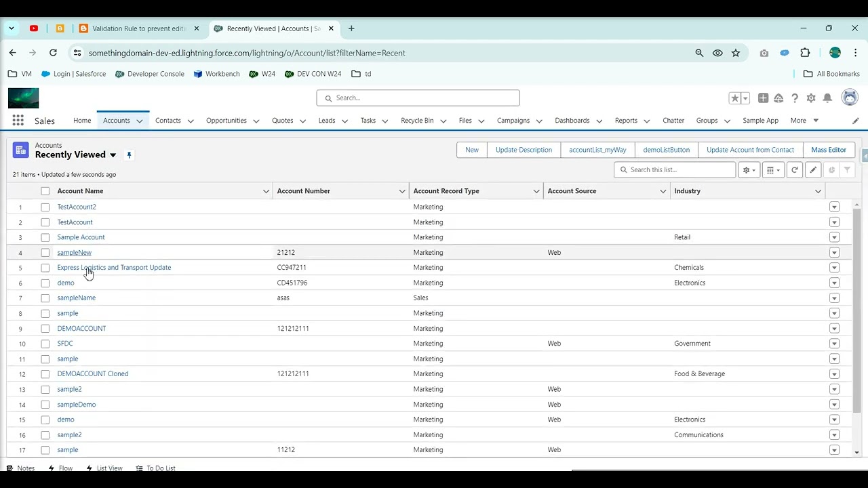Click the browser address bar
Image resolution: width=868 pixels, height=488 pixels.
383,53
